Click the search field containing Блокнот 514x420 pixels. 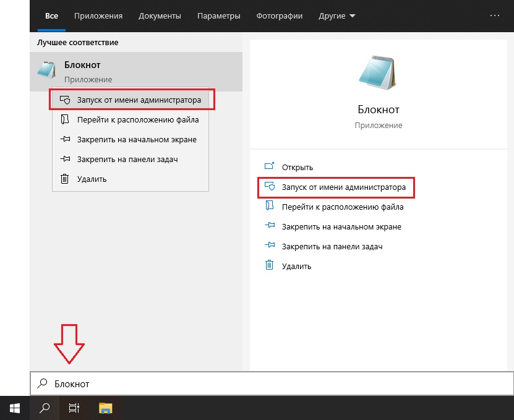272,384
